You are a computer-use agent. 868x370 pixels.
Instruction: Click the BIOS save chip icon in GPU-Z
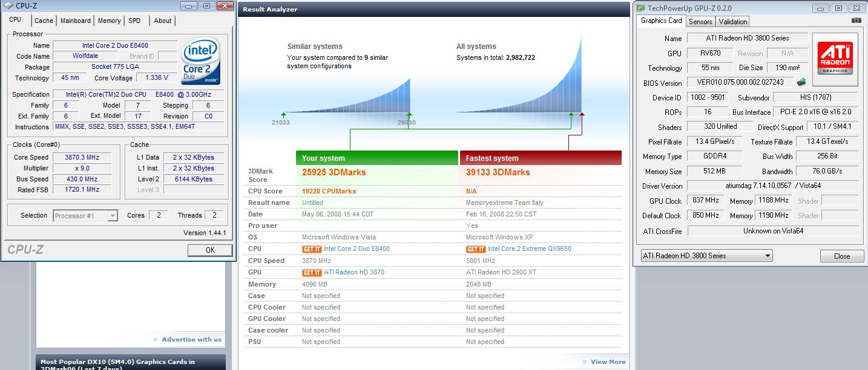pyautogui.click(x=801, y=82)
